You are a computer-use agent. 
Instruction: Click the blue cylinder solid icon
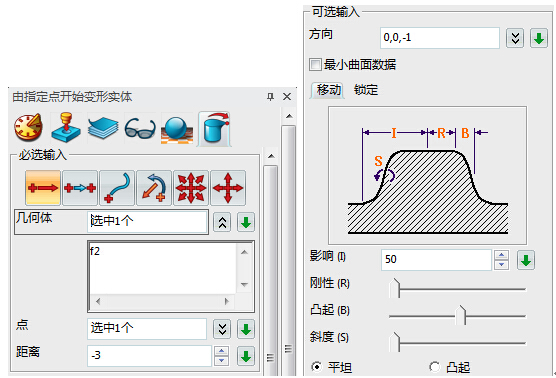pos(215,129)
